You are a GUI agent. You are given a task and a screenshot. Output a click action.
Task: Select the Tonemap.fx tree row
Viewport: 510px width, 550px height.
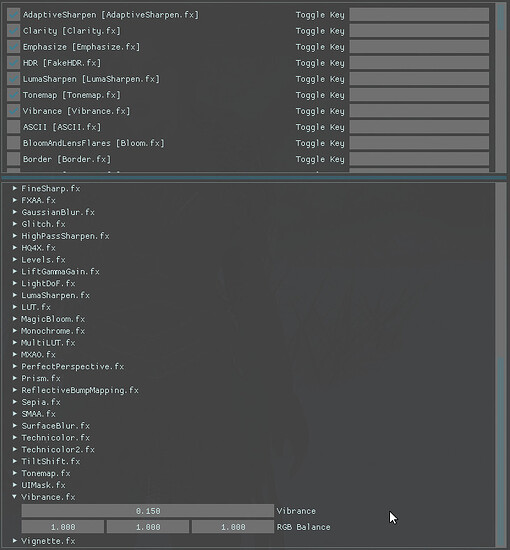(x=46, y=473)
